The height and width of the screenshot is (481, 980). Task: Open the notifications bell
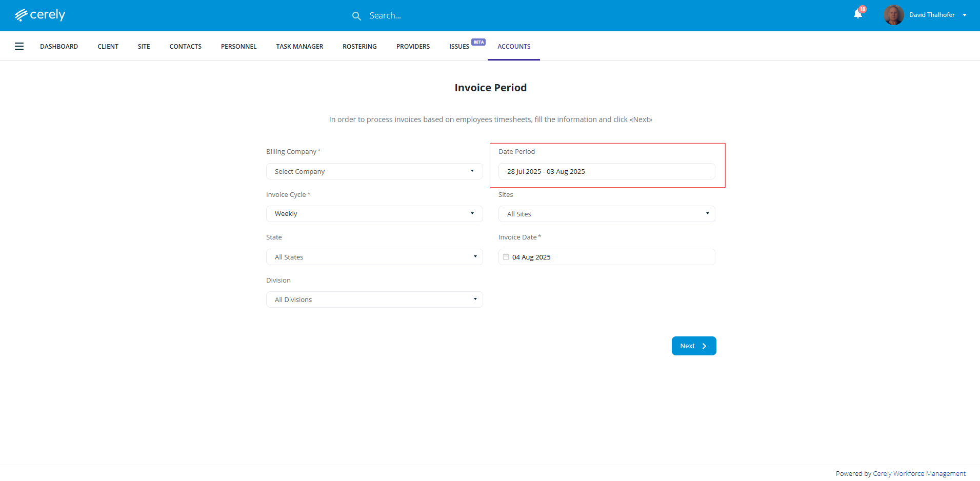858,14
